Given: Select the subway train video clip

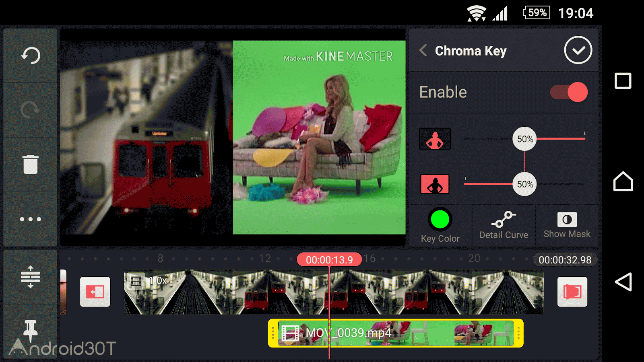Looking at the screenshot, I should (334, 292).
